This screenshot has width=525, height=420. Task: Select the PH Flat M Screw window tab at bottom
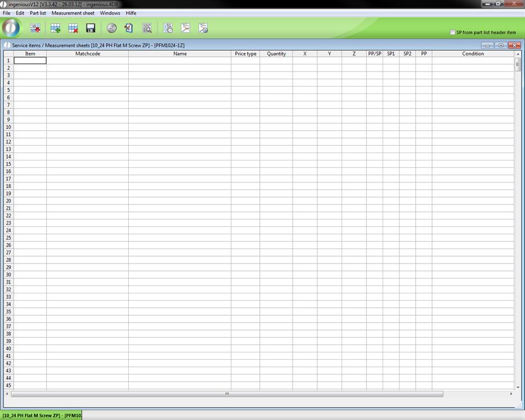[x=42, y=415]
